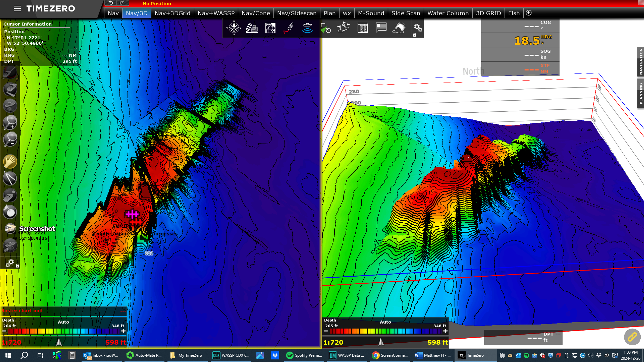Click the zoom out magnifier tool
This screenshot has height=362, width=644.
(10, 139)
